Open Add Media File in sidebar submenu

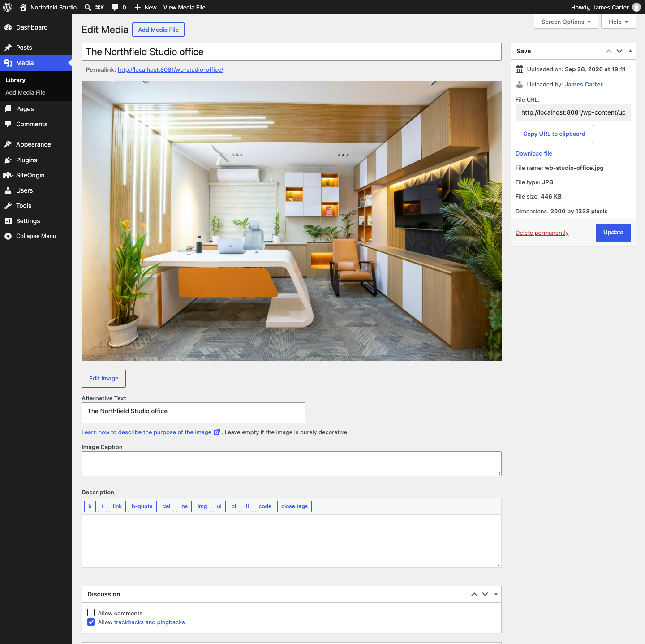pyautogui.click(x=25, y=92)
